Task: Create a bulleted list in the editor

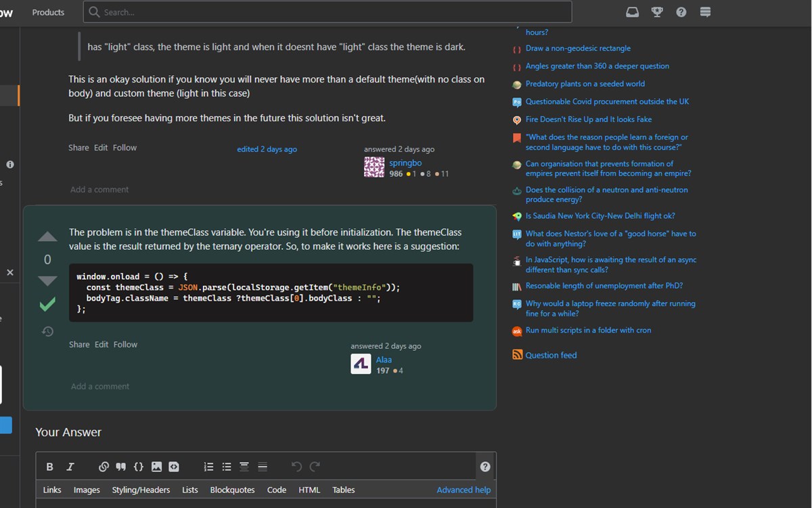Action: 226,466
